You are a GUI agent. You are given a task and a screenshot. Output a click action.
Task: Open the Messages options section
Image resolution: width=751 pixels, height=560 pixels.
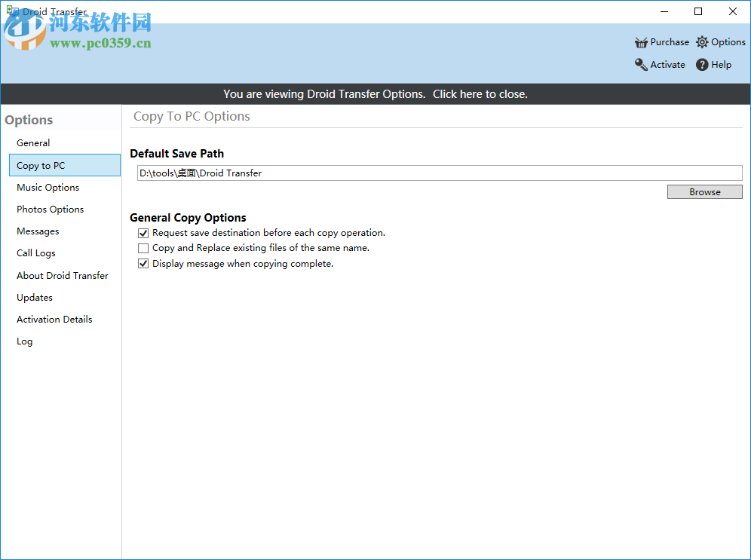[38, 231]
